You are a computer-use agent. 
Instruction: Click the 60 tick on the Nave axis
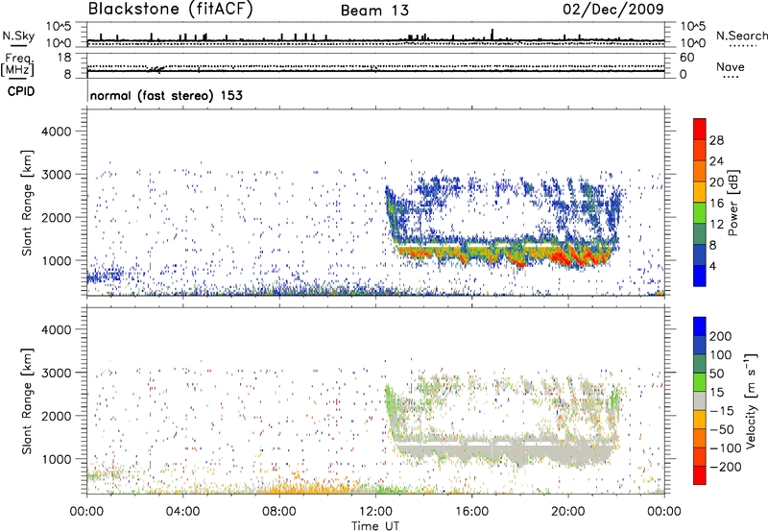coord(687,58)
